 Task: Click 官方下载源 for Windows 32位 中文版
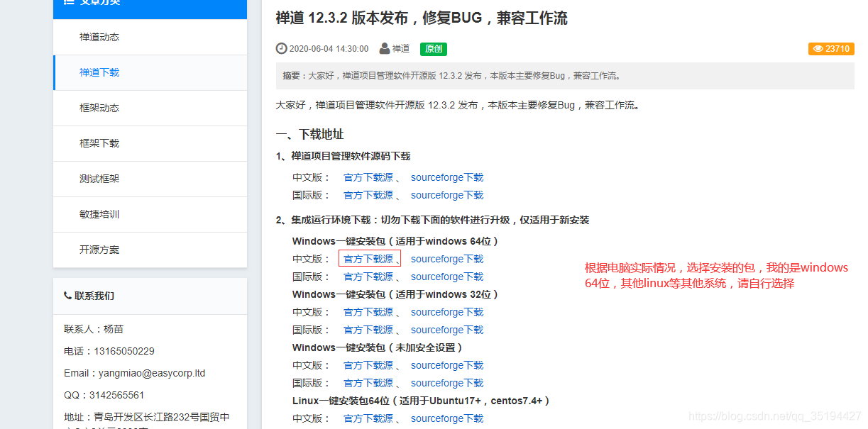pos(368,312)
